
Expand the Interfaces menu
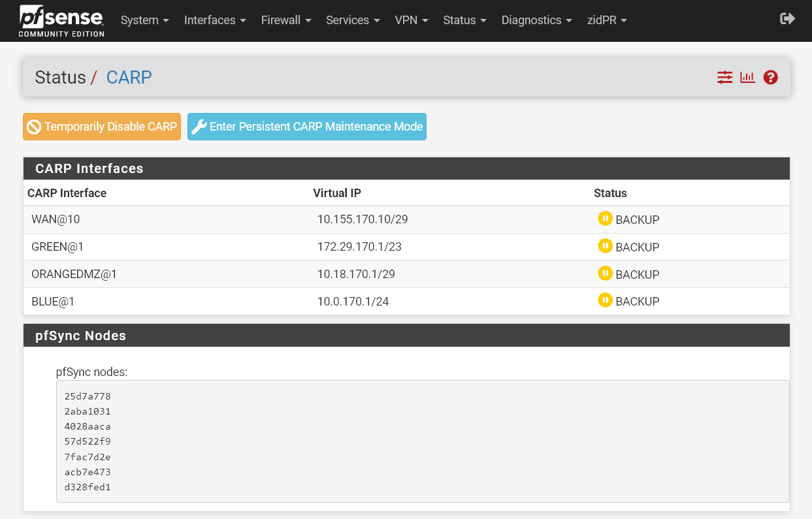[x=210, y=20]
